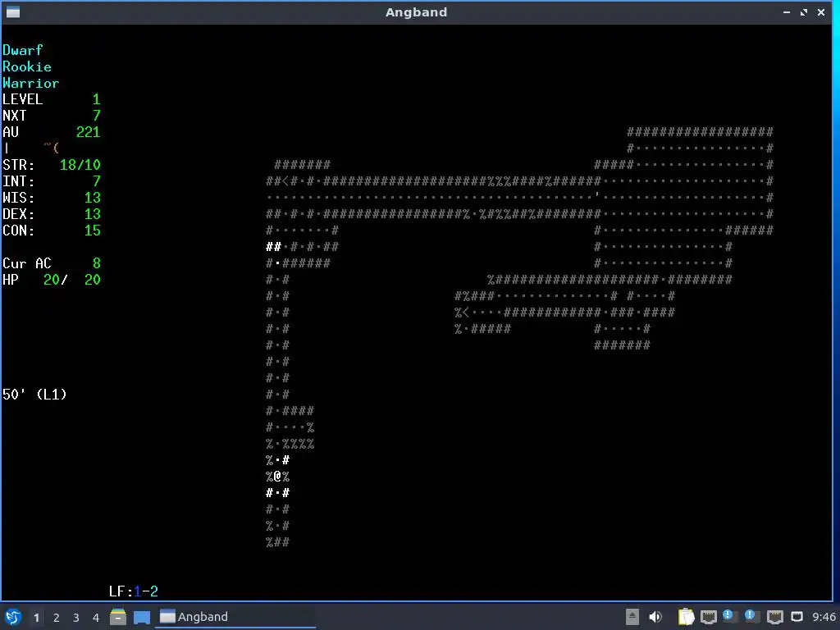840x630 pixels.
Task: Click the Angband window title bar
Action: (x=416, y=11)
